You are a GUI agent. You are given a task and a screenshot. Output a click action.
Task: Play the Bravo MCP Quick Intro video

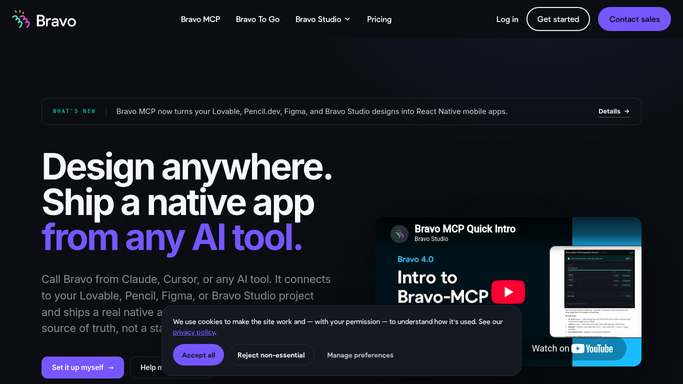(508, 292)
